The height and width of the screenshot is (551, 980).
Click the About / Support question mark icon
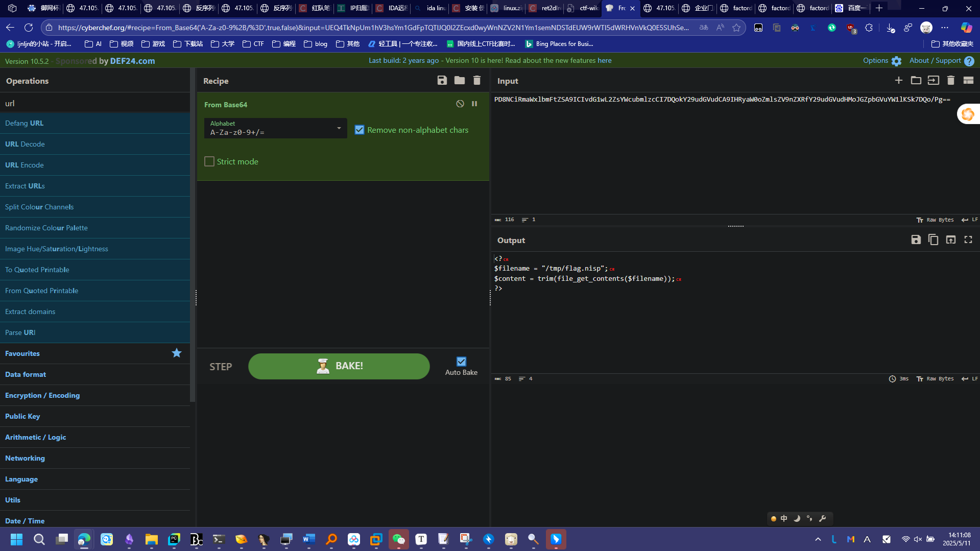click(x=969, y=61)
